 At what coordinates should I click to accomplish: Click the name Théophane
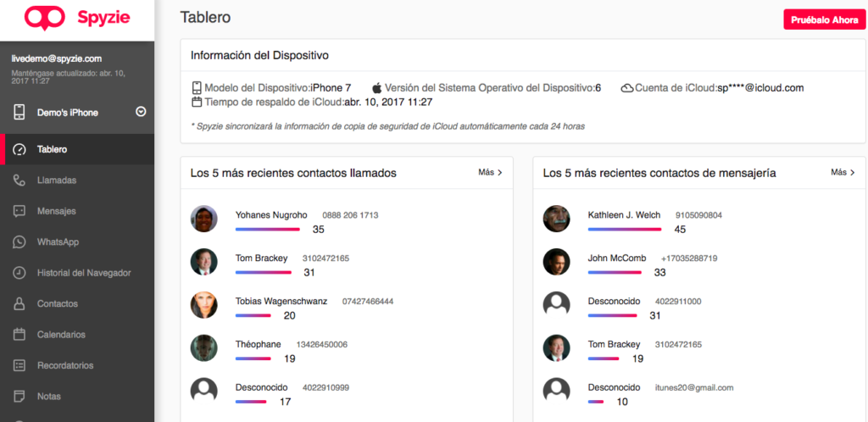click(258, 345)
